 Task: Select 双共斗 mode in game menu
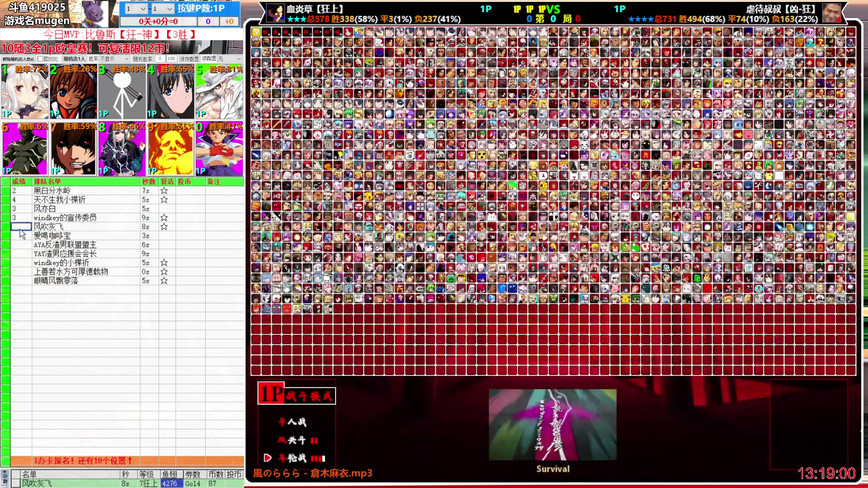click(298, 440)
